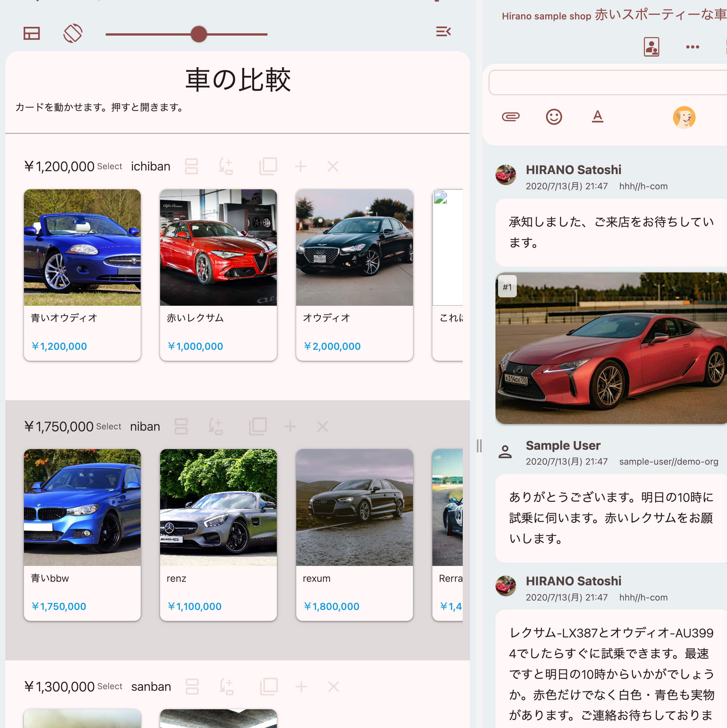Click the paperclip attachment icon
The height and width of the screenshot is (728, 727).
[x=510, y=117]
